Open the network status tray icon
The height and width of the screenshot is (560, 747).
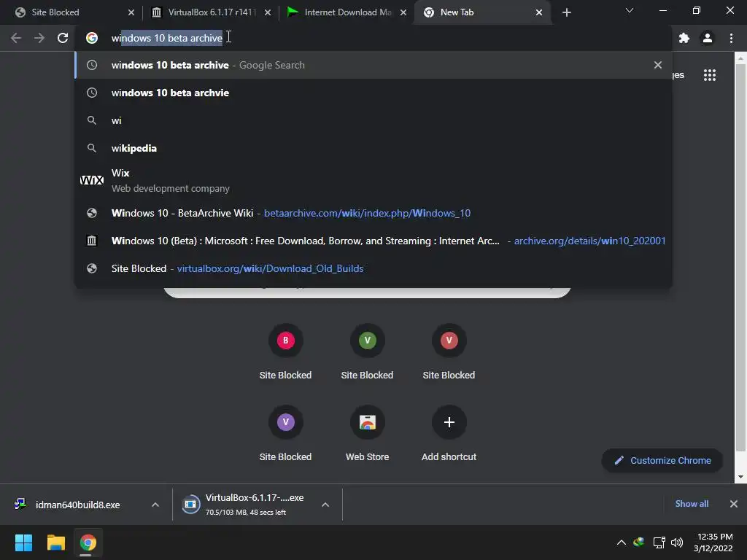click(x=659, y=542)
